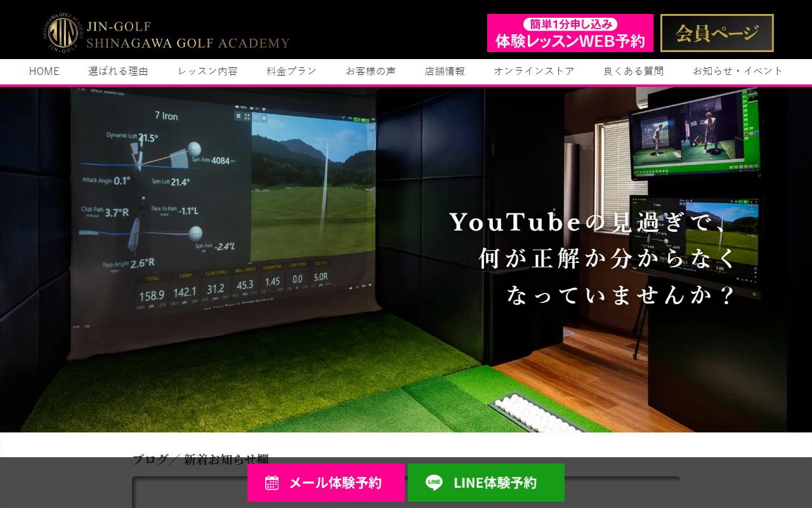This screenshot has width=812, height=508.
Task: Click the 体験レッスンWEB予約 pink button
Action: click(570, 33)
